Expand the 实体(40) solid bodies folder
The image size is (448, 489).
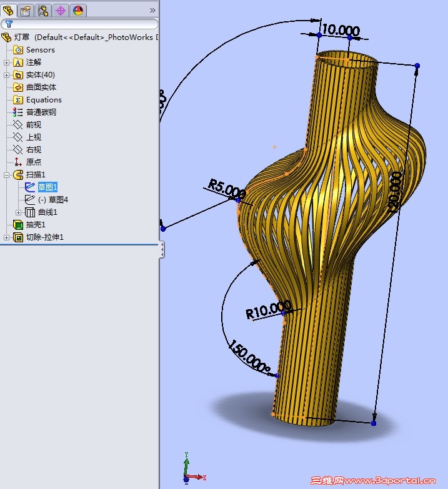(6, 75)
